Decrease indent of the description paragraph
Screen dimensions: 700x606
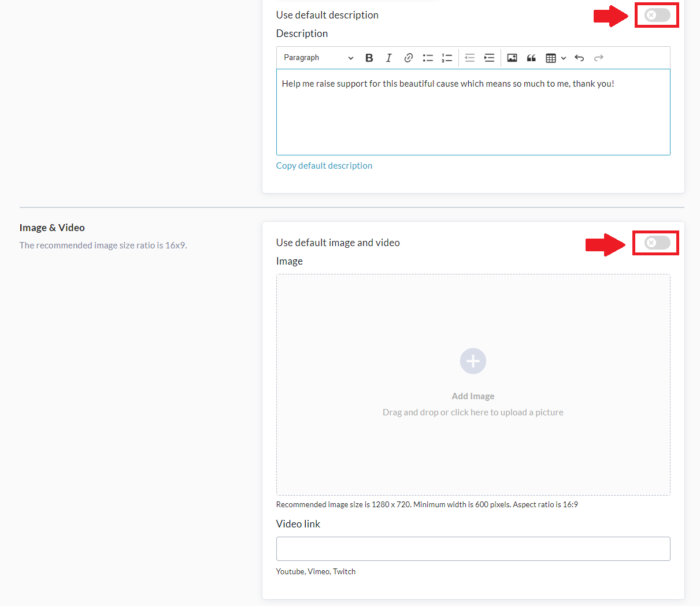tap(469, 58)
